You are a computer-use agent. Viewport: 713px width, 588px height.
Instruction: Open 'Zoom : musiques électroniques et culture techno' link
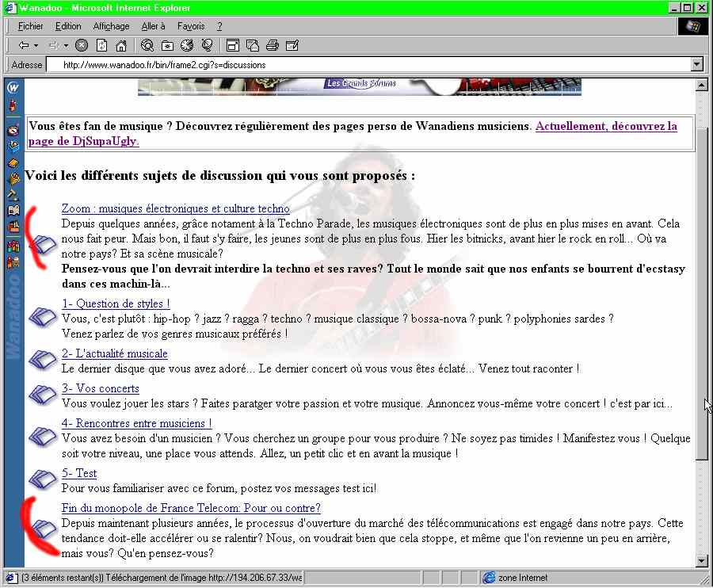(x=176, y=208)
